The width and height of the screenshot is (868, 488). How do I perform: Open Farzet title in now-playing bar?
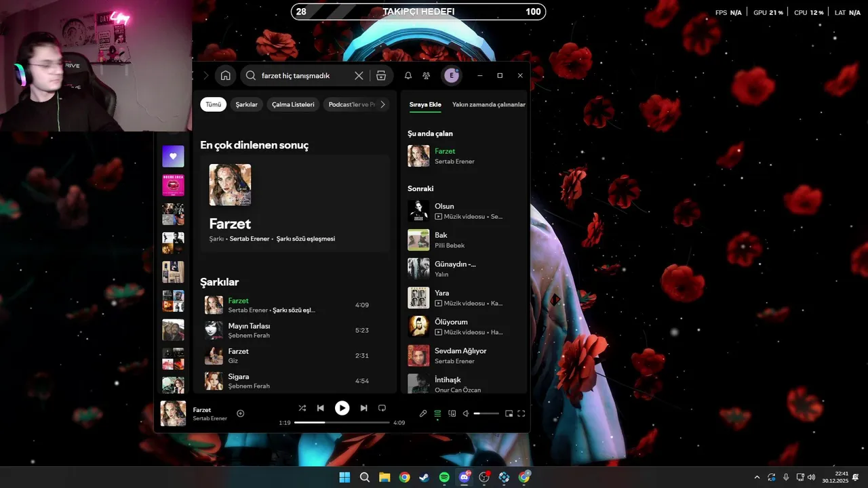202,410
